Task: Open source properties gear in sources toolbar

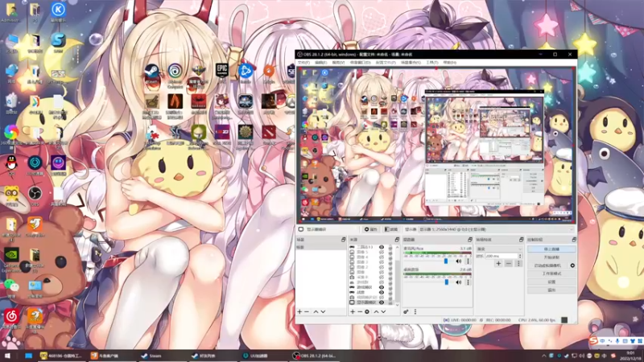Action: pyautogui.click(x=367, y=312)
